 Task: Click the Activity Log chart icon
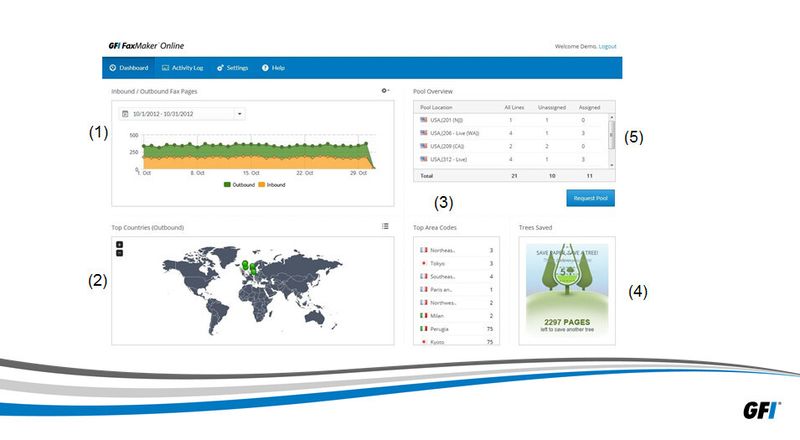pyautogui.click(x=165, y=68)
